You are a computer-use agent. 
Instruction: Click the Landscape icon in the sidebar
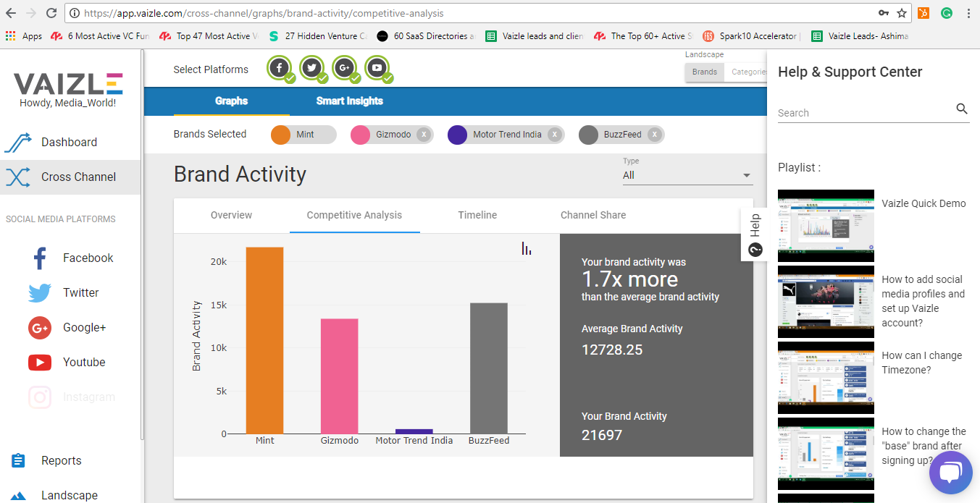click(19, 496)
